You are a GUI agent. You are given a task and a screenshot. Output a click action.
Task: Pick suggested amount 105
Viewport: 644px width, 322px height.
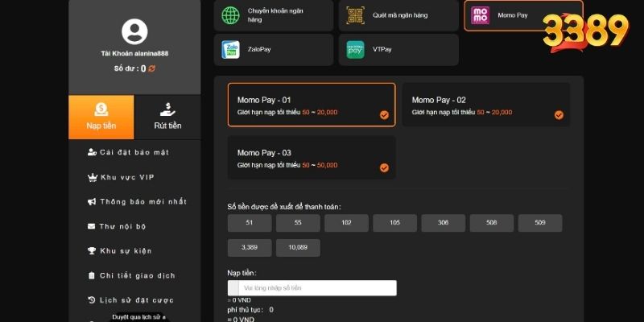(x=395, y=223)
